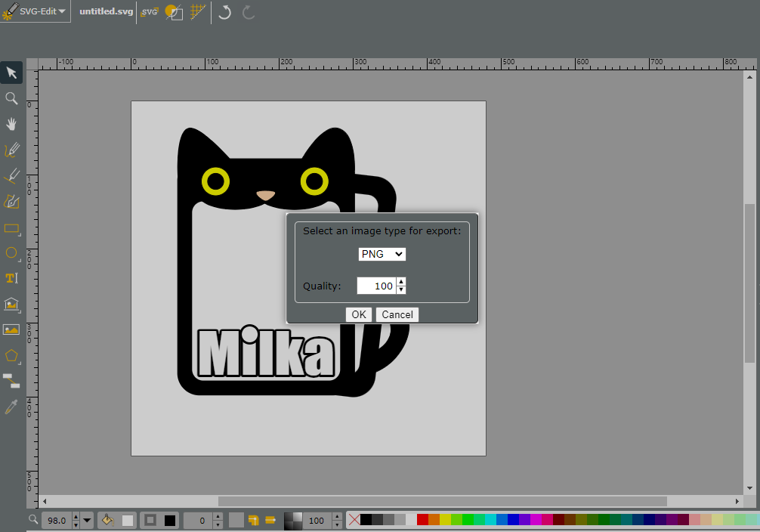Open the PNG image type dropdown
Image resolution: width=760 pixels, height=532 pixels.
382,254
